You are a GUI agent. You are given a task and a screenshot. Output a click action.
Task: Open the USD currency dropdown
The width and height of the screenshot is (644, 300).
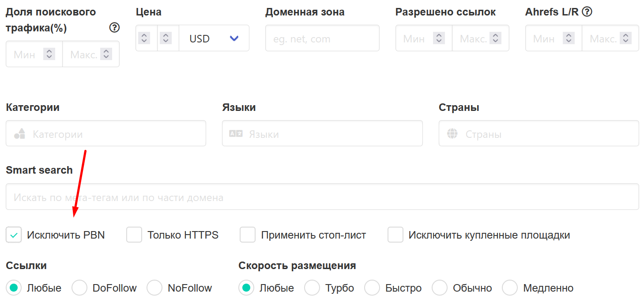click(x=214, y=38)
